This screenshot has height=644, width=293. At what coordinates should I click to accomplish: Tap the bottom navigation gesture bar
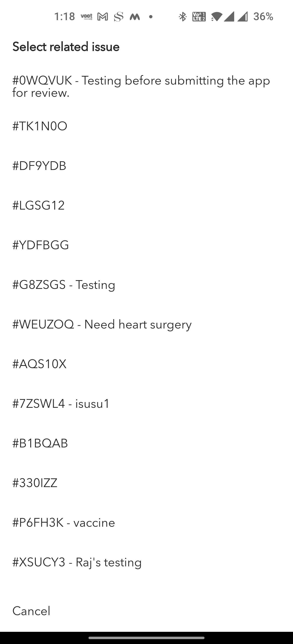coord(146,638)
